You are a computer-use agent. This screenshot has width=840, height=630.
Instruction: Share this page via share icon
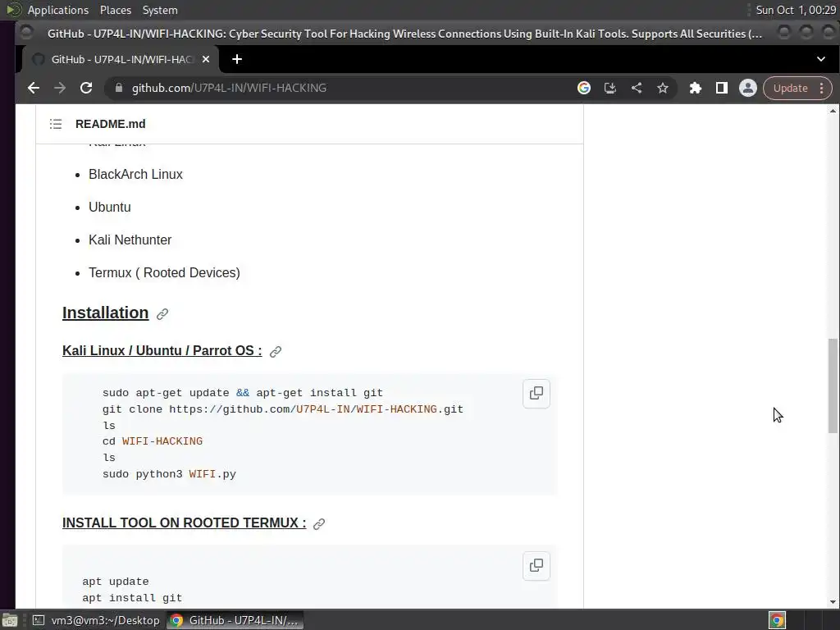pos(637,88)
